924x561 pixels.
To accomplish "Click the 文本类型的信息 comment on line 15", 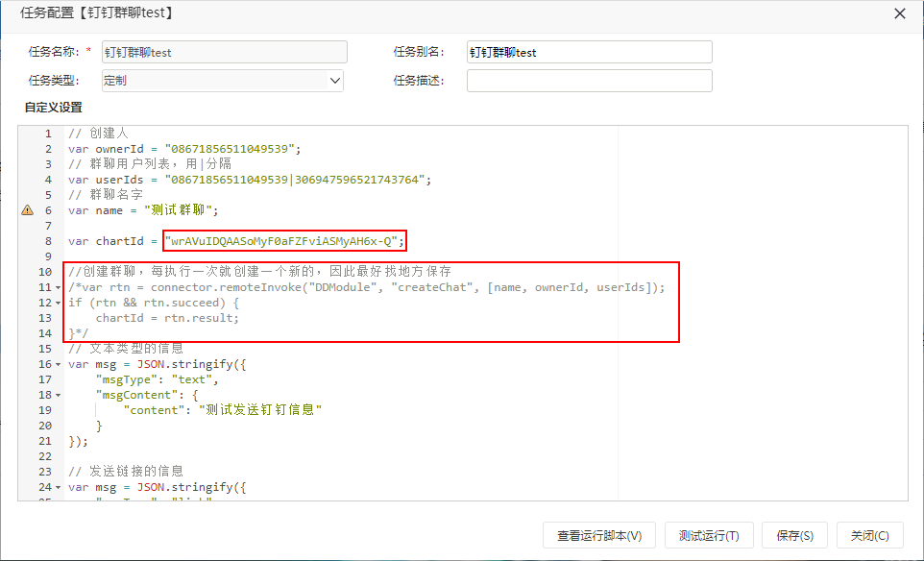I will (x=126, y=349).
